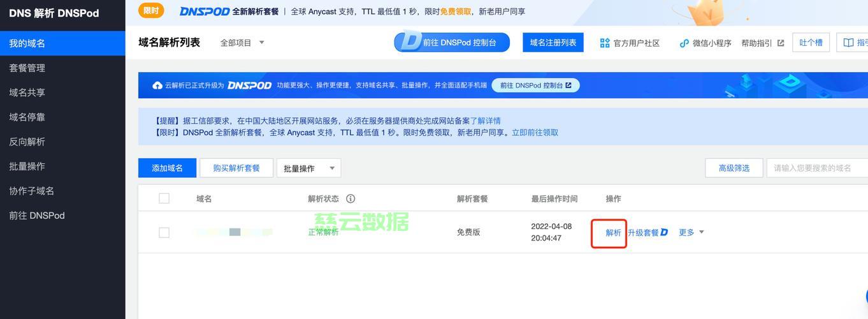868x319 pixels.
Task: Click the 解析 link in domain row
Action: pos(613,233)
